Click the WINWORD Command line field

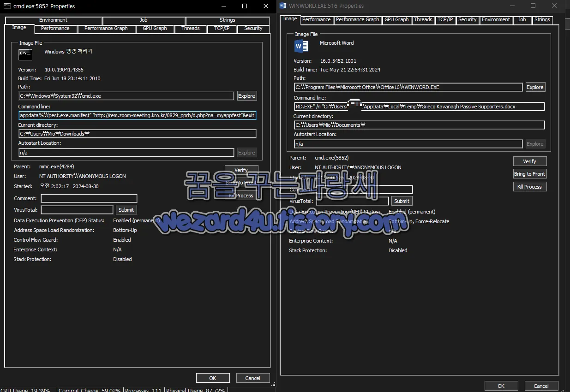pos(420,107)
